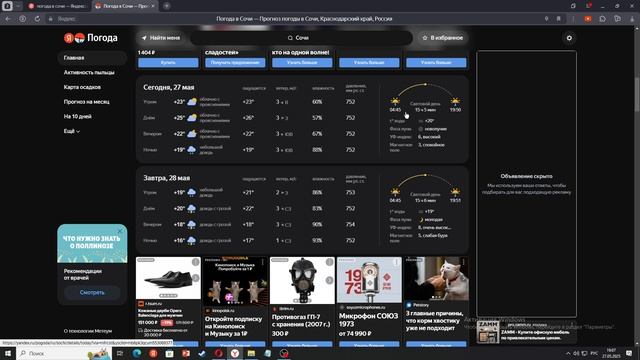Select Главная in the left sidebar

[92, 58]
